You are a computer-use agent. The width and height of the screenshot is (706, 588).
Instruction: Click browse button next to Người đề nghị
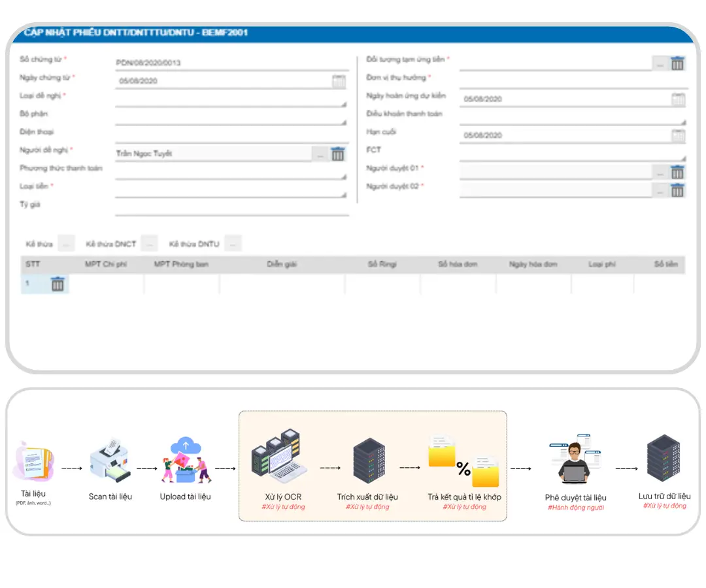[319, 154]
